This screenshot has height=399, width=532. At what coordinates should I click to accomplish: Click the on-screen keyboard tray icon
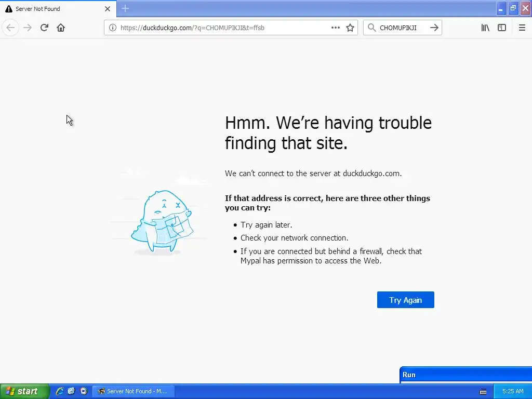pyautogui.click(x=483, y=392)
